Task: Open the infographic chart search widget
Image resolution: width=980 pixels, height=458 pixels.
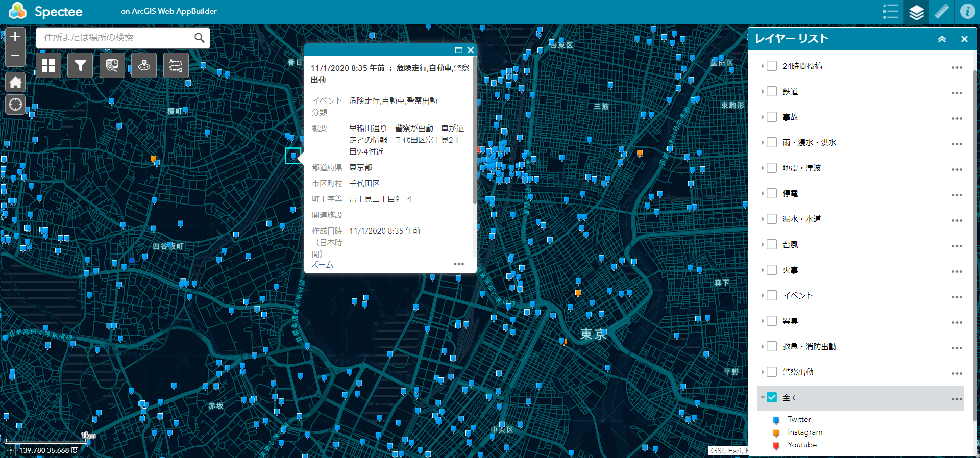Action: coord(112,65)
